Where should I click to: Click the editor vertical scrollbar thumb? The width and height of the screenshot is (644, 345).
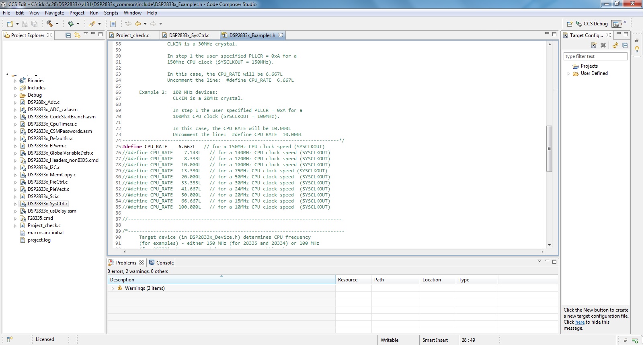(x=549, y=149)
